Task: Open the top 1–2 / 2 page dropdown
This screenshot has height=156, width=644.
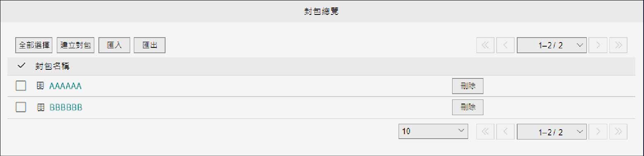Action: click(552, 45)
